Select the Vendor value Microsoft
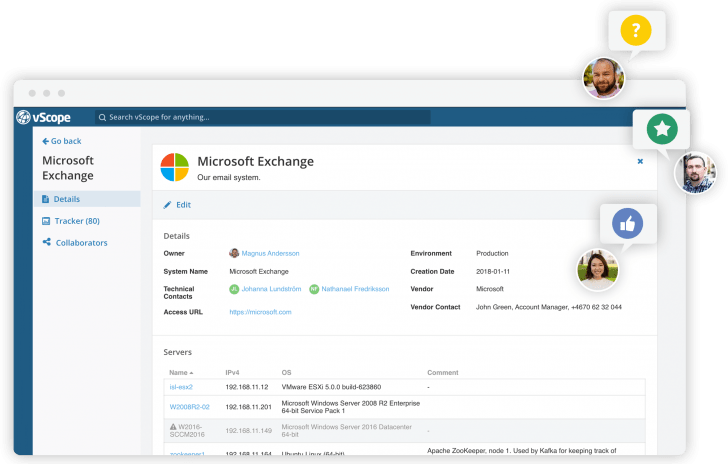The image size is (728, 464). pos(490,289)
